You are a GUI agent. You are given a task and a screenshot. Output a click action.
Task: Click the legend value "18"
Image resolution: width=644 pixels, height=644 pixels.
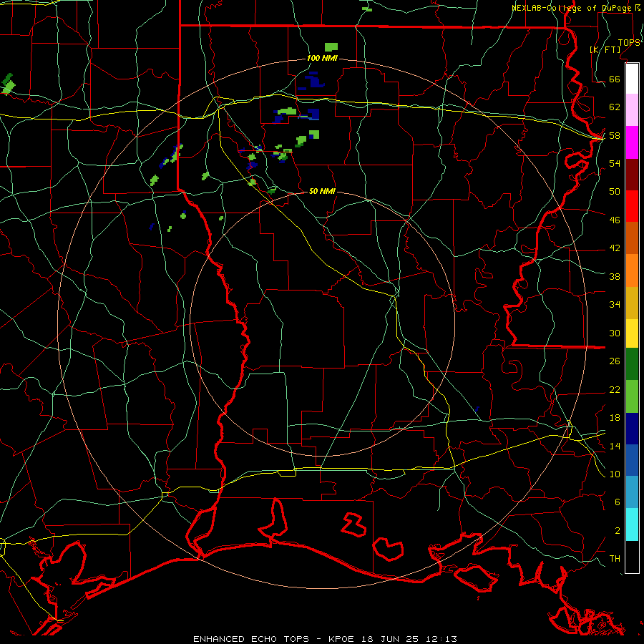(615, 418)
